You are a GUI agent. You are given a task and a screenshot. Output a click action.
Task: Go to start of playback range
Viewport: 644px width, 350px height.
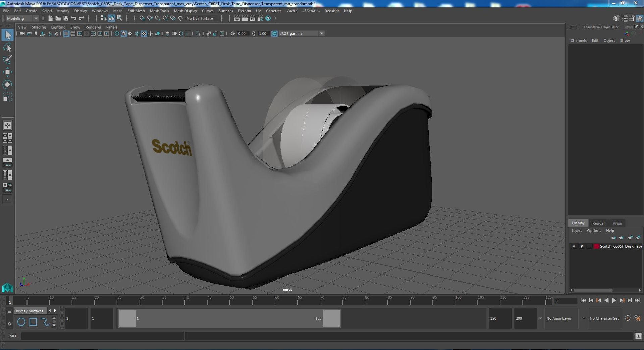(583, 300)
